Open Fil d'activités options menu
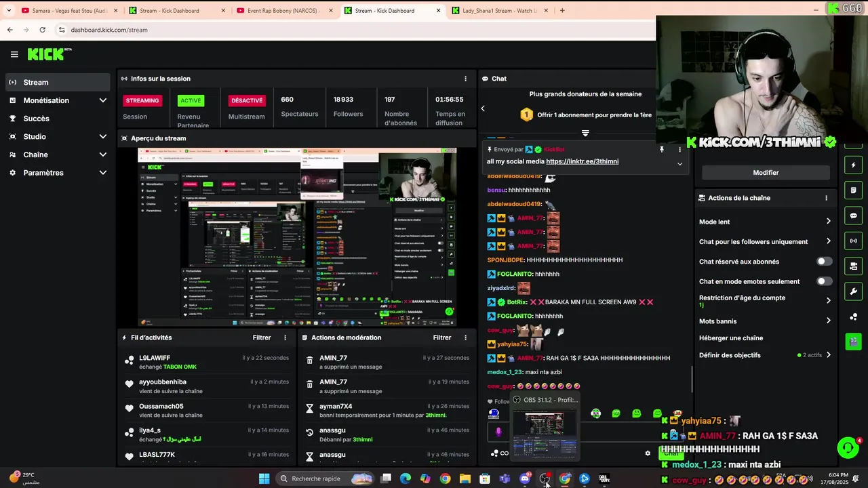The width and height of the screenshot is (868, 488). (x=285, y=338)
